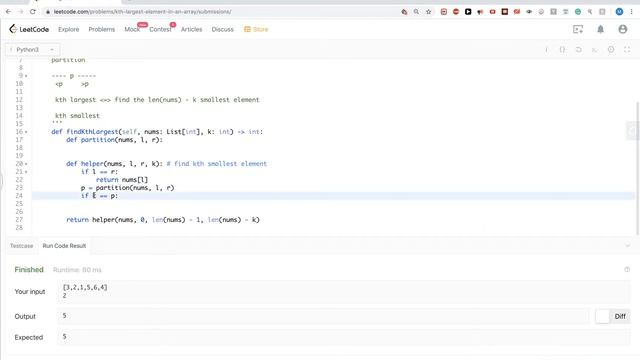Go back in browser

(x=8, y=12)
